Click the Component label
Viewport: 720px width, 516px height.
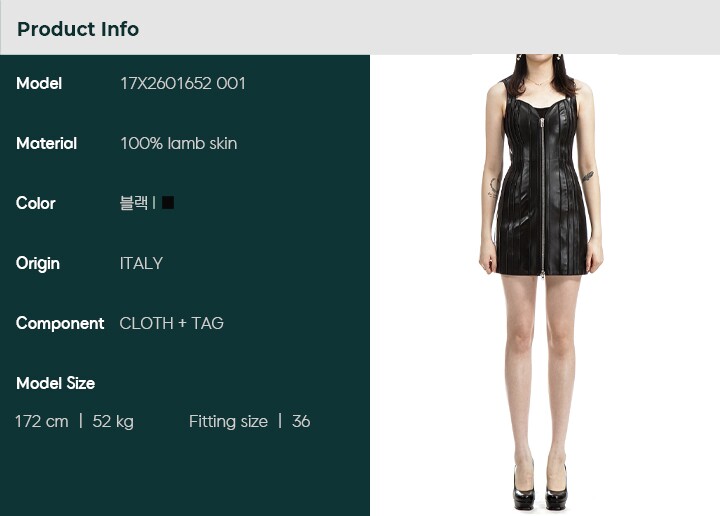pos(60,324)
